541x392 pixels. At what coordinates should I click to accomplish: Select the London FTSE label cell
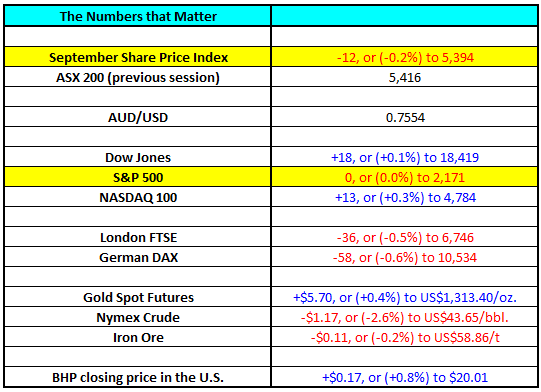click(x=138, y=237)
